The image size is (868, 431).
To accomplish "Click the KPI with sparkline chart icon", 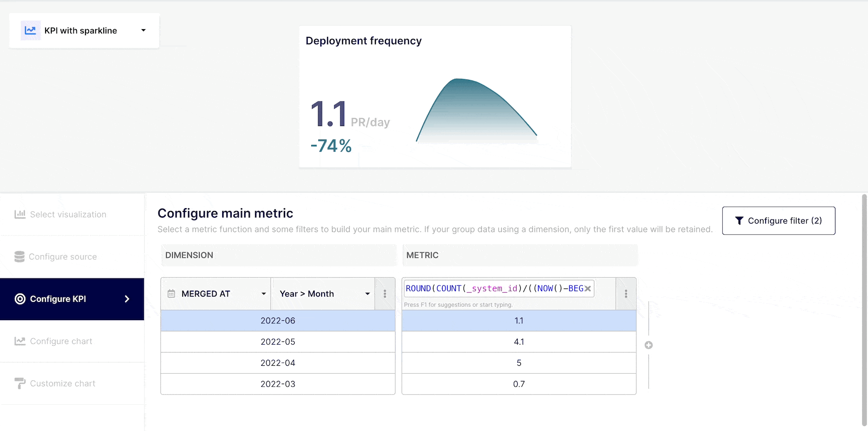I will click(30, 30).
